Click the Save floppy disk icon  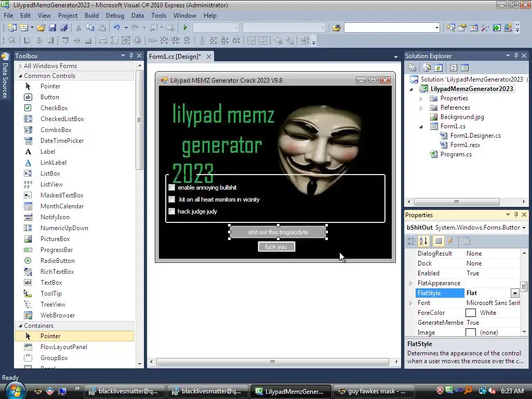point(52,28)
